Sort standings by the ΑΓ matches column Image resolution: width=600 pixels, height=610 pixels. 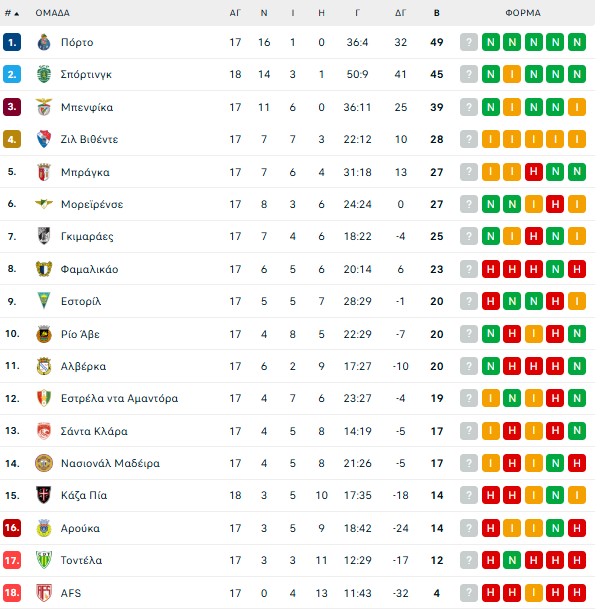click(235, 14)
